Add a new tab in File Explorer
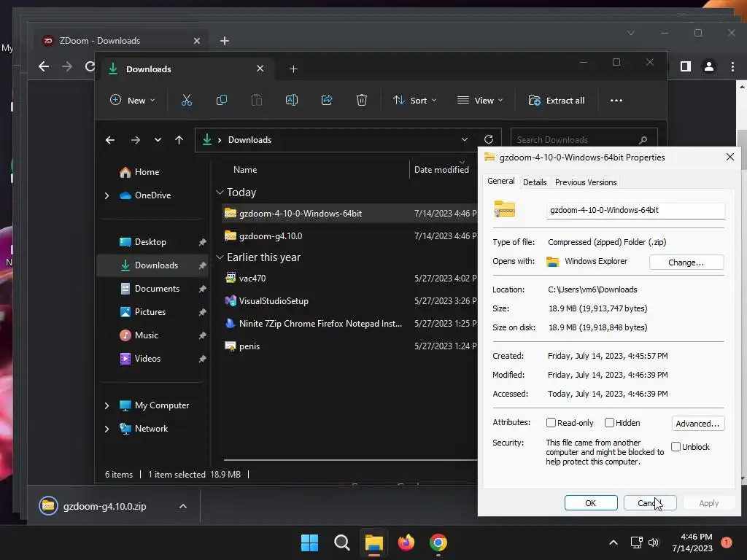 tap(293, 69)
